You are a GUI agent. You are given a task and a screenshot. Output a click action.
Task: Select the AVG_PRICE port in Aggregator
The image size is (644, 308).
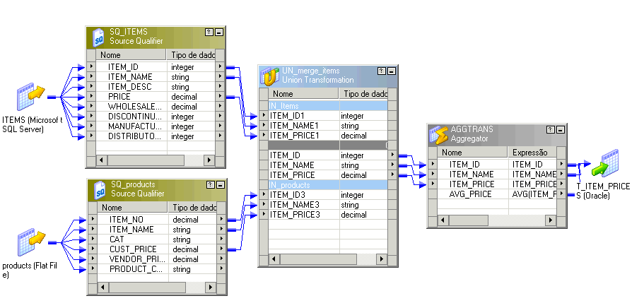tap(469, 194)
